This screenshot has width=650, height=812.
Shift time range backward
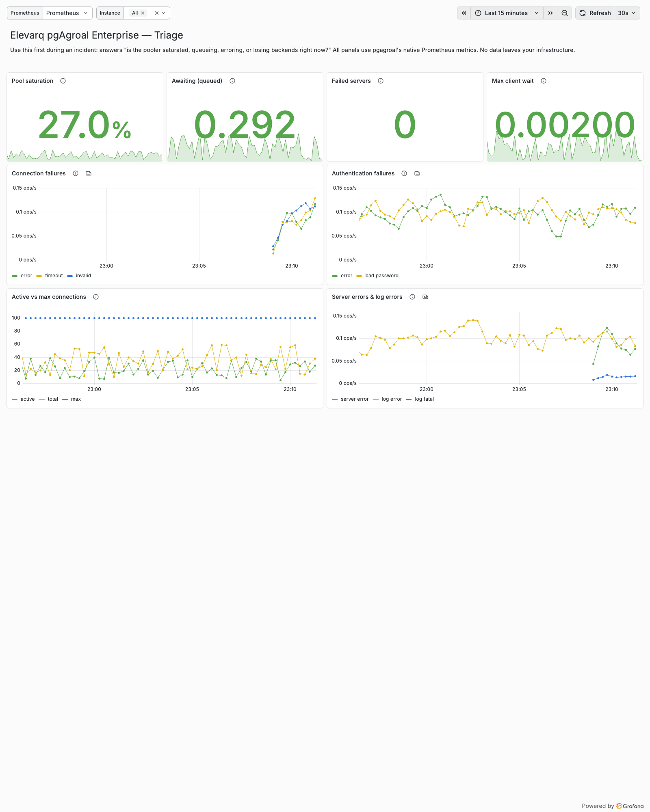(464, 13)
